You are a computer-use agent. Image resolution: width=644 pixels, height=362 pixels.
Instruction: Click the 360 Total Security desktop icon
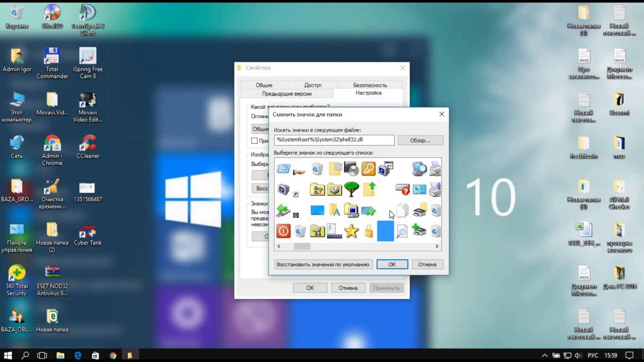coord(17,280)
